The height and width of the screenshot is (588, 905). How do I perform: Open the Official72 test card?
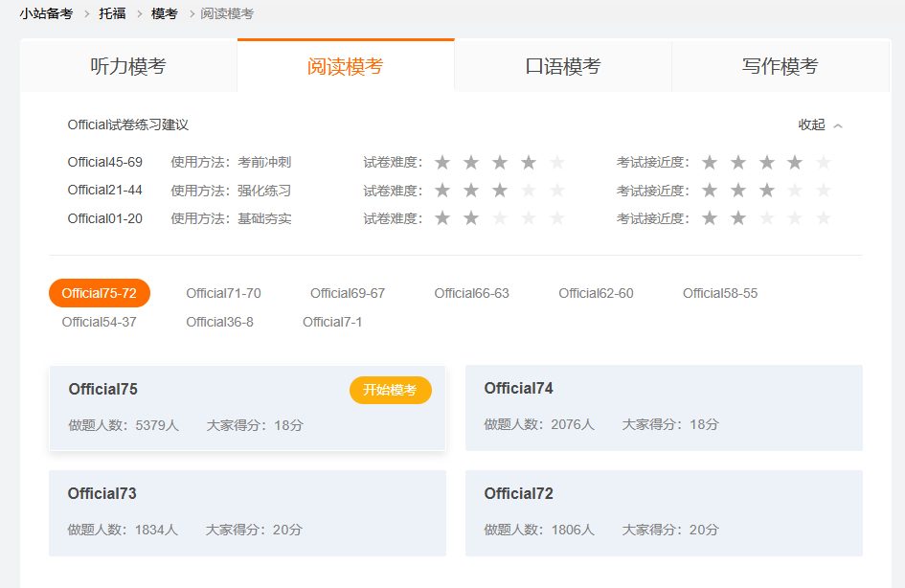tap(664, 512)
